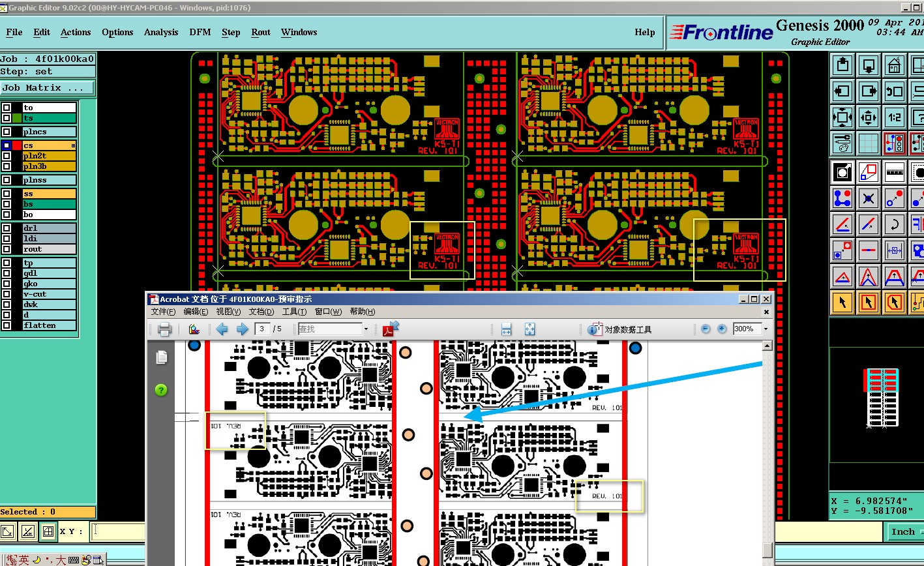The height and width of the screenshot is (566, 924).
Task: Click the Acrobat vertical scrollbar up arrow
Action: (767, 346)
